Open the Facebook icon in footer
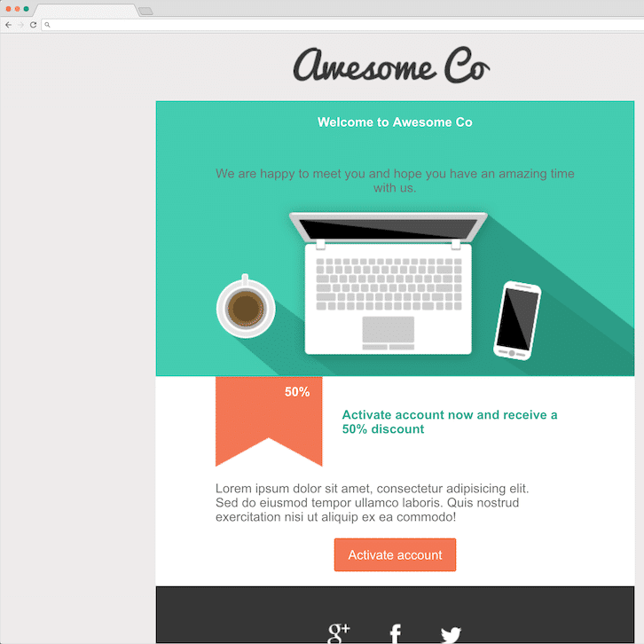 395,633
